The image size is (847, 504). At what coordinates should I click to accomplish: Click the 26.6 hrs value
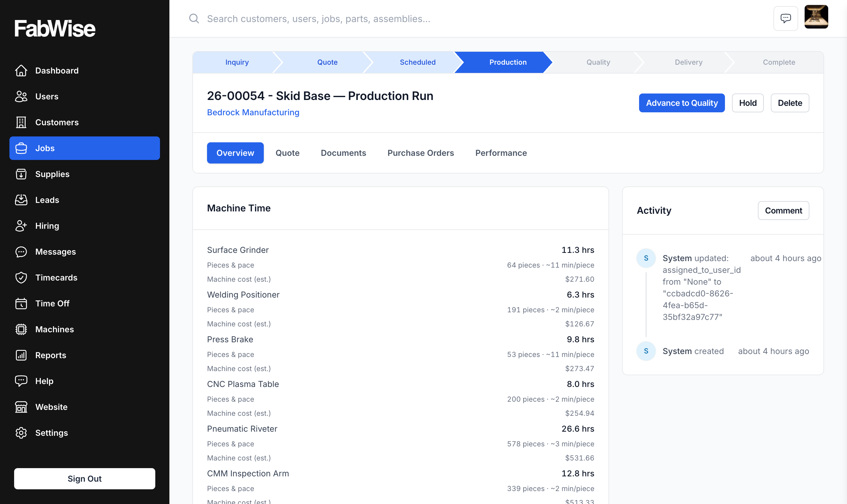click(x=578, y=429)
